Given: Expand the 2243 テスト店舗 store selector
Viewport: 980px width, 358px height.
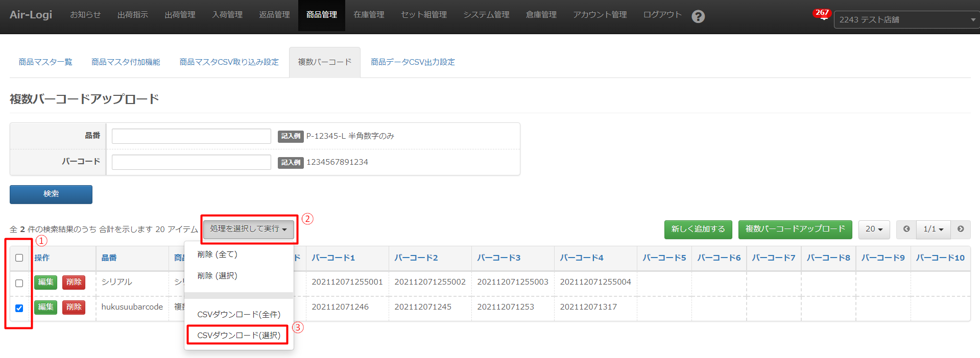Looking at the screenshot, I should (x=906, y=20).
